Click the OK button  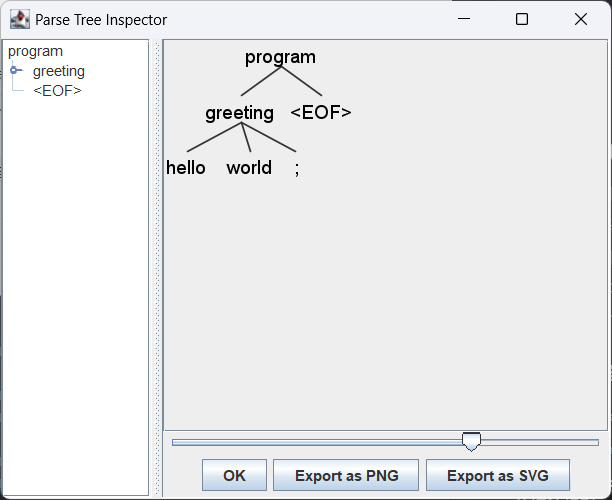(234, 475)
